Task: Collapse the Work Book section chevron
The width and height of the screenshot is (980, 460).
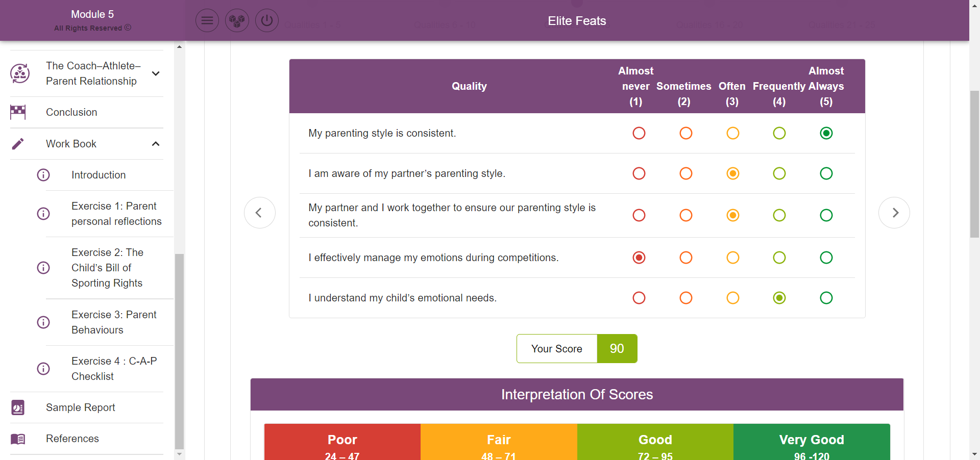Action: click(156, 144)
